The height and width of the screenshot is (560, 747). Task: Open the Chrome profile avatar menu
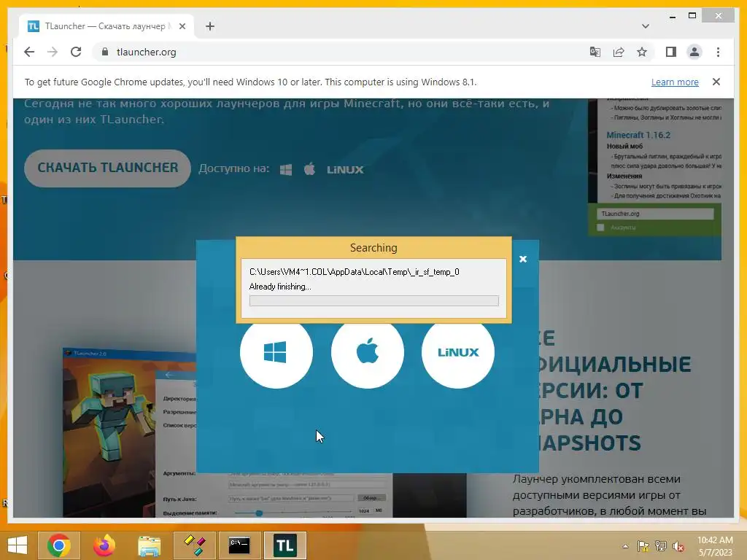tap(694, 52)
